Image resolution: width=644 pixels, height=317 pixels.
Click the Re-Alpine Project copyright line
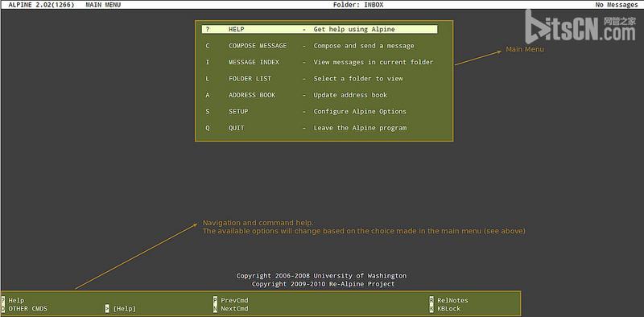click(x=323, y=284)
